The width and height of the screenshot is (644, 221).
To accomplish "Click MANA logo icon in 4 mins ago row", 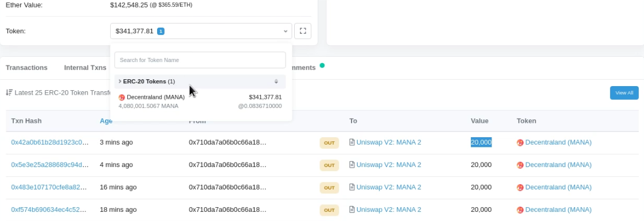I will pyautogui.click(x=520, y=165).
